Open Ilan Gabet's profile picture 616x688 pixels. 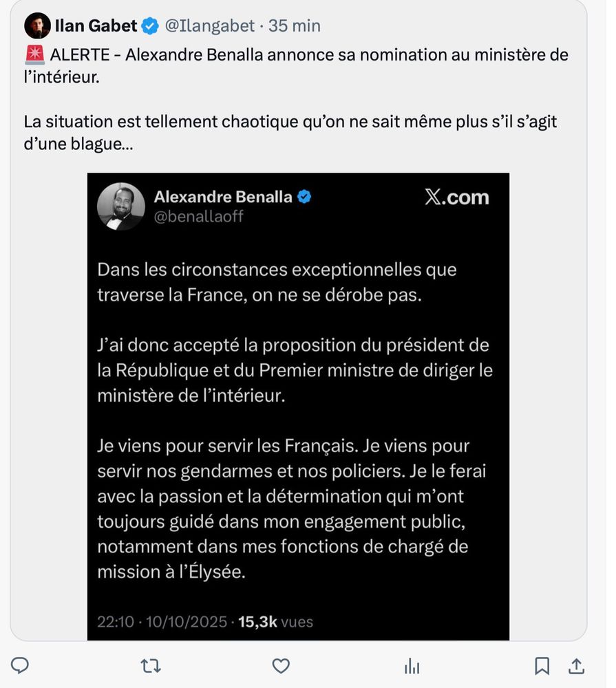click(37, 25)
